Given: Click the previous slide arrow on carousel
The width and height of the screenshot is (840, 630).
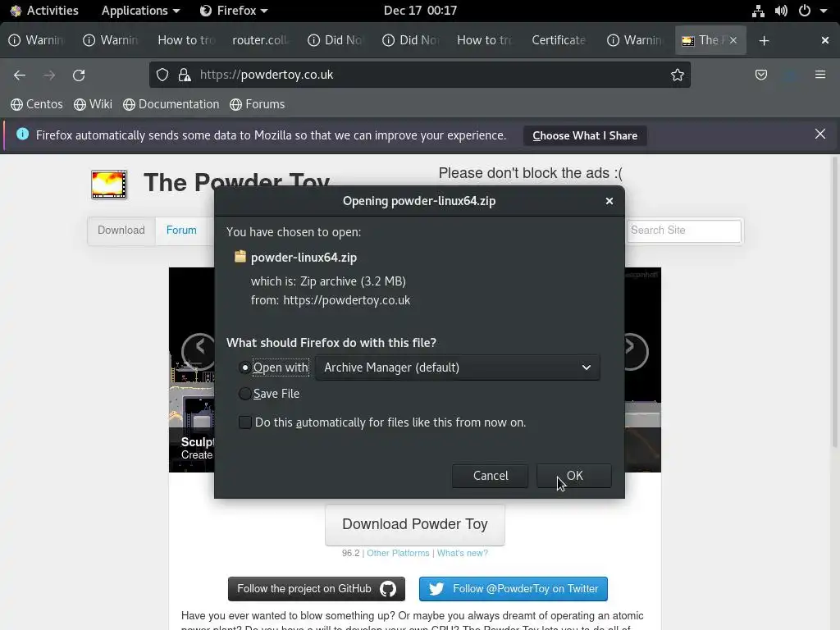Looking at the screenshot, I should tap(199, 351).
